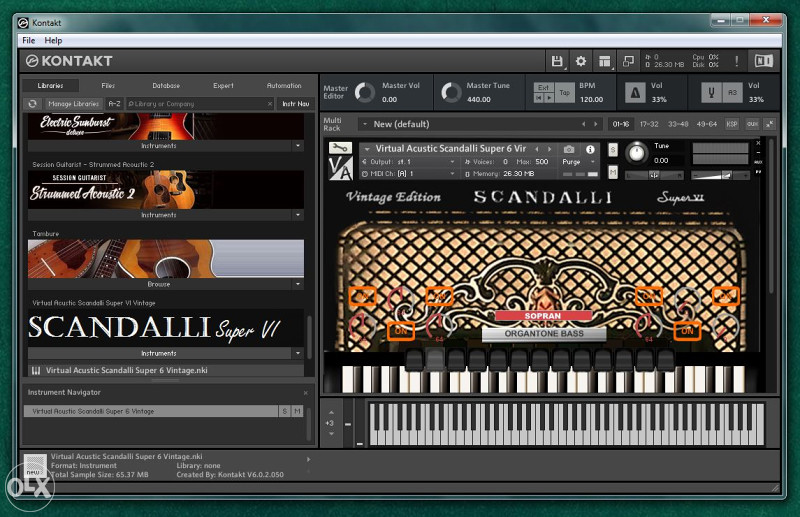This screenshot has height=517, width=800.
Task: Click the Tap tempo button
Action: tap(564, 92)
